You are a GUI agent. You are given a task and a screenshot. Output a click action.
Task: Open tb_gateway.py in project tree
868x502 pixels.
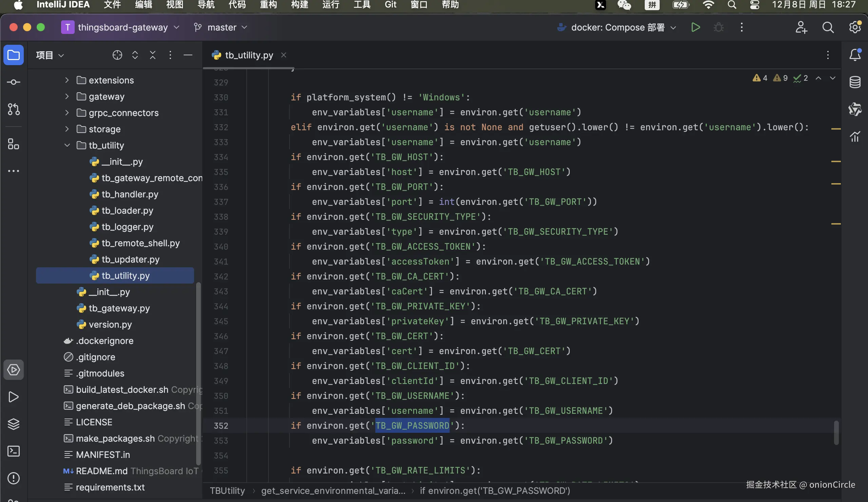[x=119, y=308]
